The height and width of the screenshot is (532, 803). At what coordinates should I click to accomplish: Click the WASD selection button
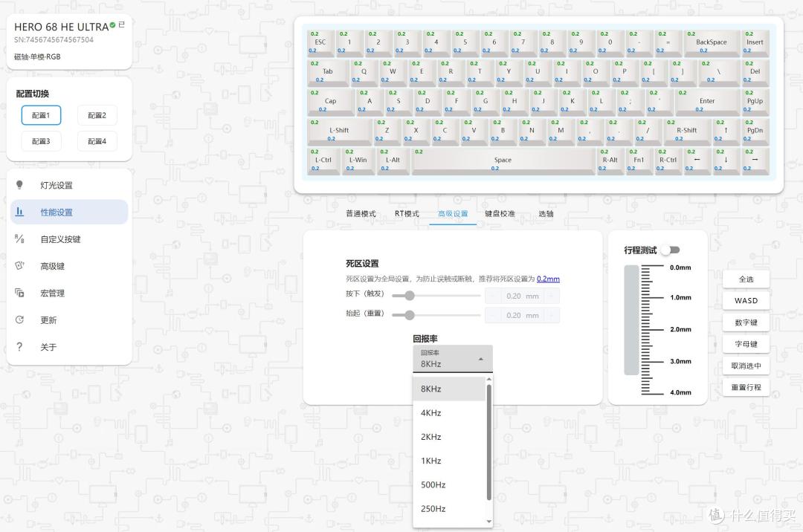[x=746, y=300]
